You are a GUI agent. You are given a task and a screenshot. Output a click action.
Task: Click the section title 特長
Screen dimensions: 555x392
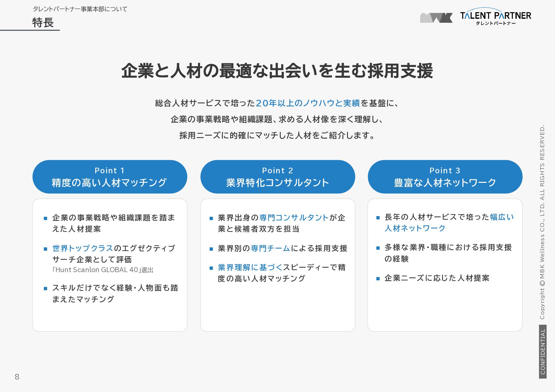43,23
